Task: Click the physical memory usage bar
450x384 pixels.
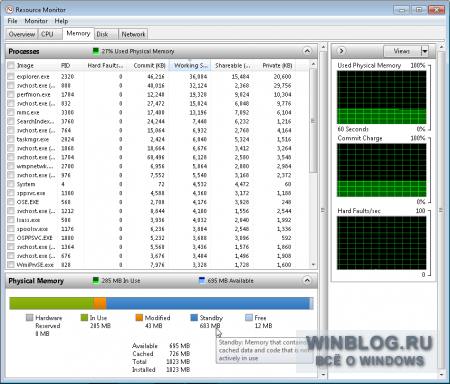Action: (161, 303)
